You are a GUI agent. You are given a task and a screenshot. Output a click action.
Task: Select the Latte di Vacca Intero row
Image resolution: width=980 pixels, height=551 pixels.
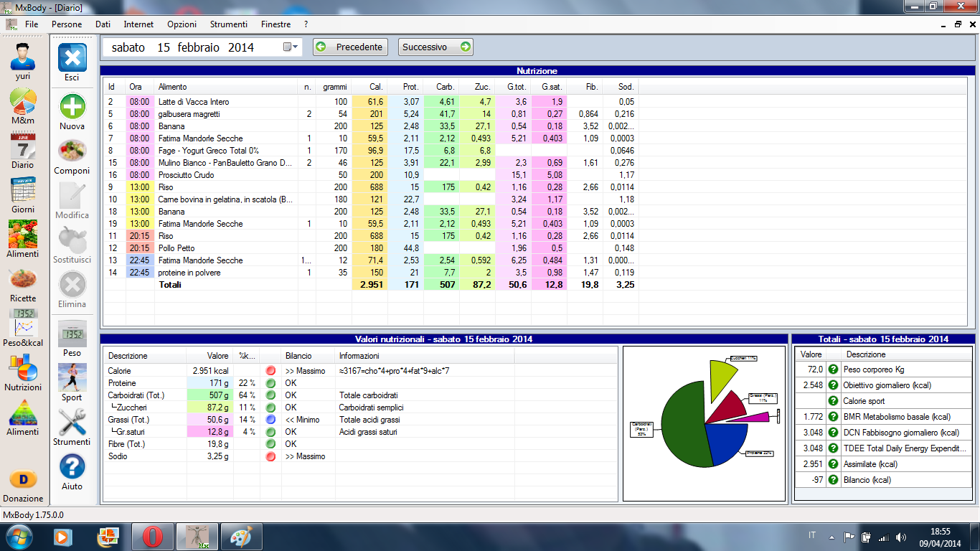pyautogui.click(x=370, y=102)
